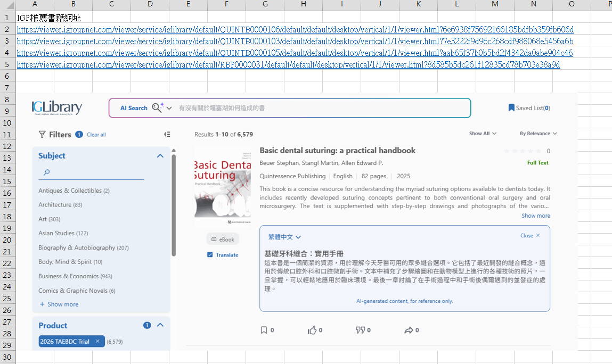Select the Architecture subject filter

point(55,205)
